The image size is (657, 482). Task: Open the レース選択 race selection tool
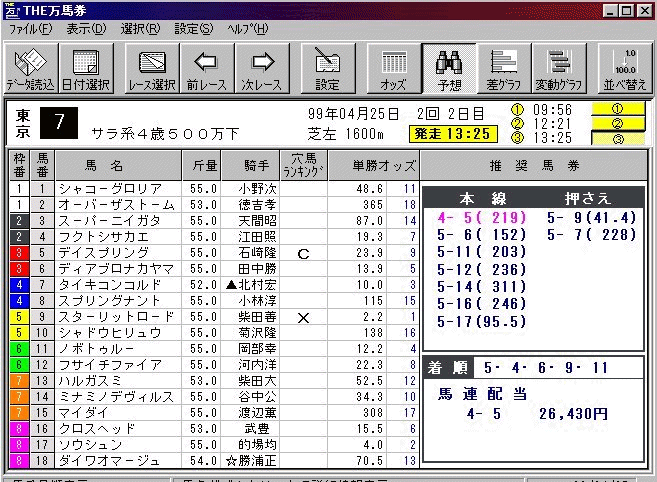tap(151, 68)
